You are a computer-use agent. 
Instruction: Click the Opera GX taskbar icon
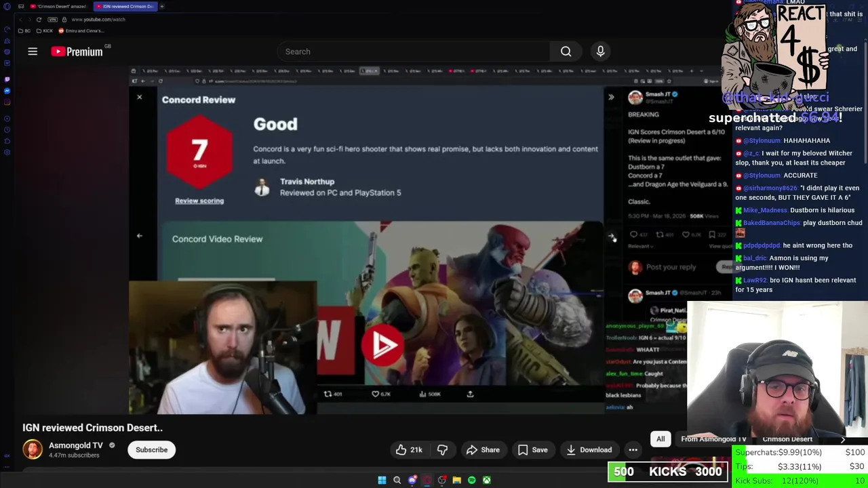[x=427, y=480]
